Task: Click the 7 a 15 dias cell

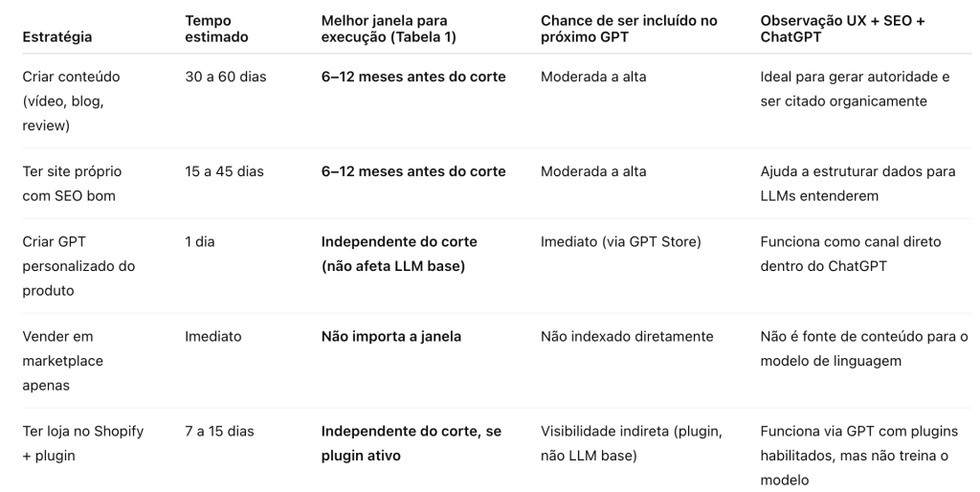Action: point(219,432)
